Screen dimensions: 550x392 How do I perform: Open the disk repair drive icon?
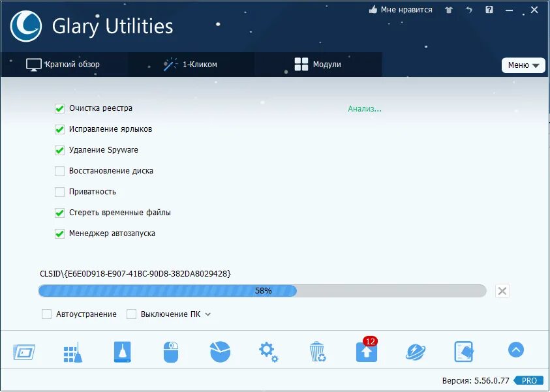coord(122,352)
